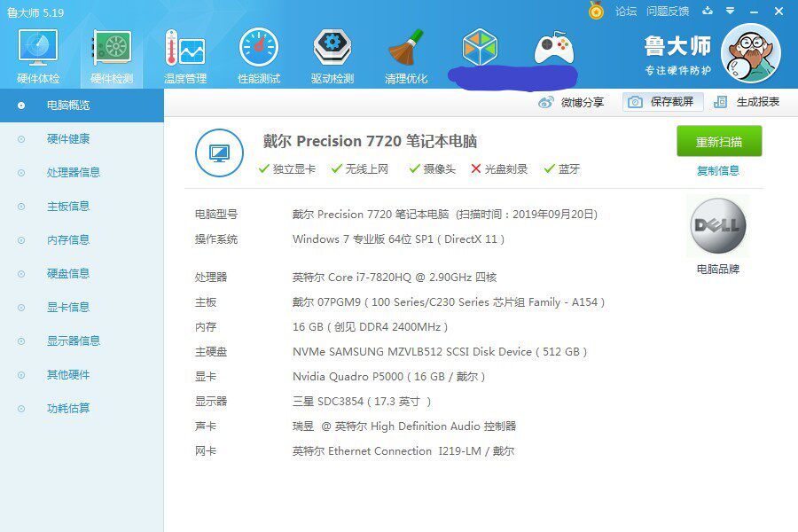Viewport: 798px width, 532px height.
Task: Click 保存截屏 save screenshot button
Action: pyautogui.click(x=662, y=102)
